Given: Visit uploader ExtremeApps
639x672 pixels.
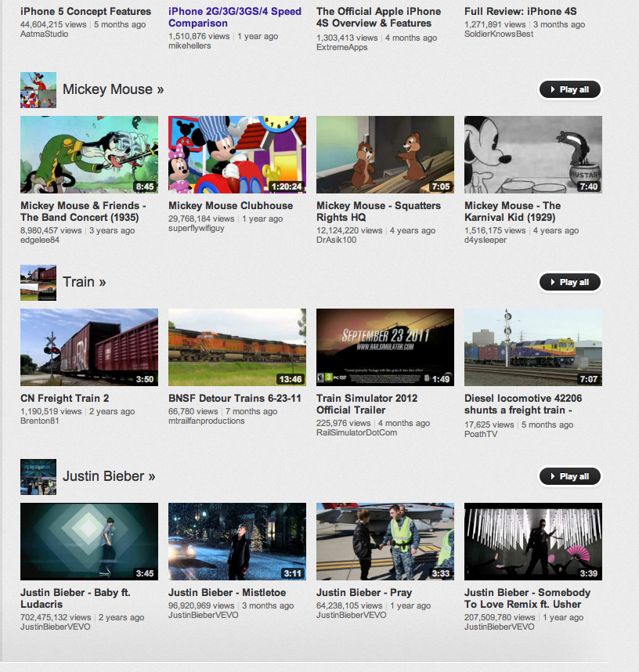Looking at the screenshot, I should (342, 47).
